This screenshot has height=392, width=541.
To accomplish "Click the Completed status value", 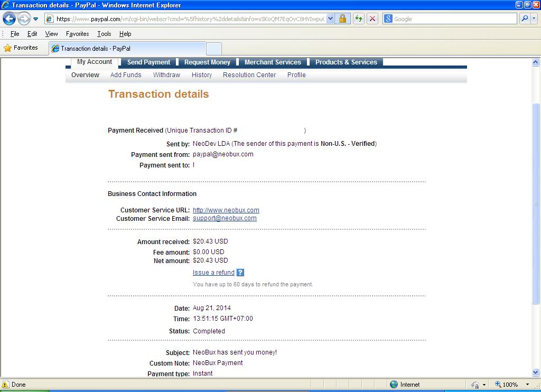I will pos(209,331).
